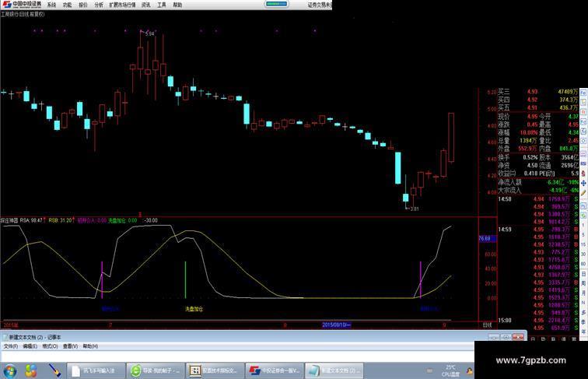588x379 pixels.
Task: Click the 14:58 trade tick row
Action: pyautogui.click(x=537, y=199)
